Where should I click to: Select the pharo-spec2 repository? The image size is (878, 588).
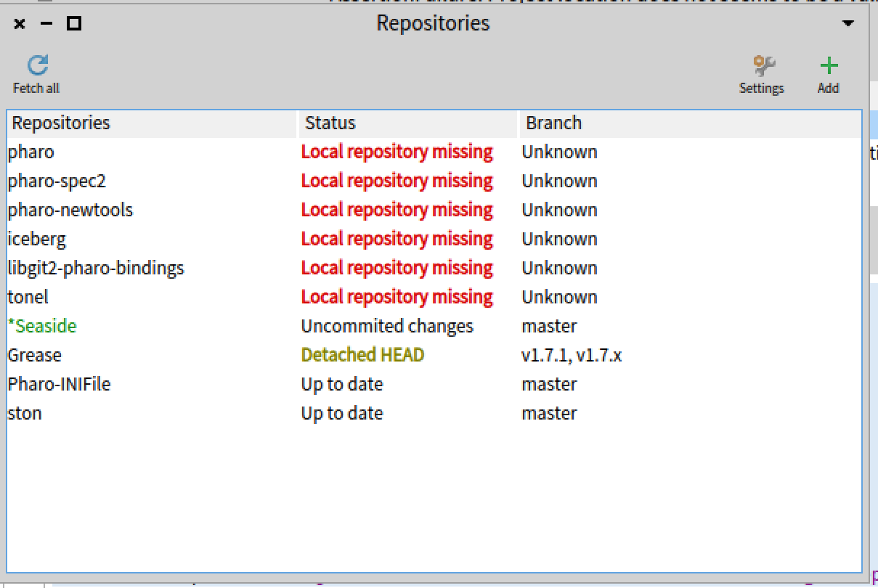(x=57, y=181)
